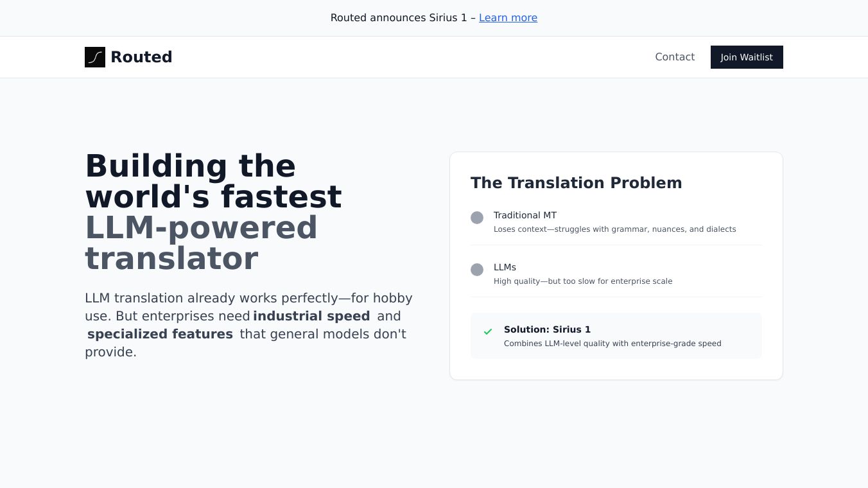
Task: Click the gray circle beside LLMs
Action: tap(477, 270)
